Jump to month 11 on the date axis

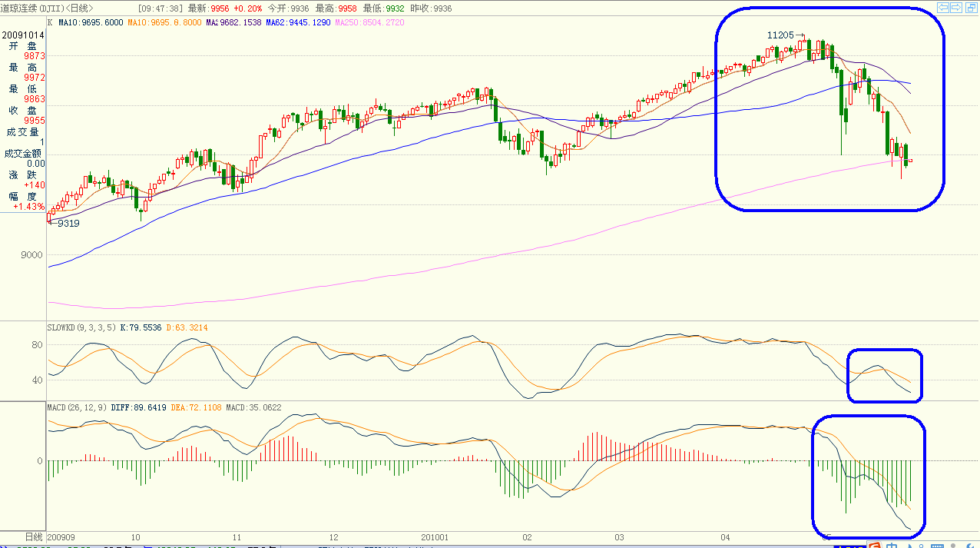point(237,537)
